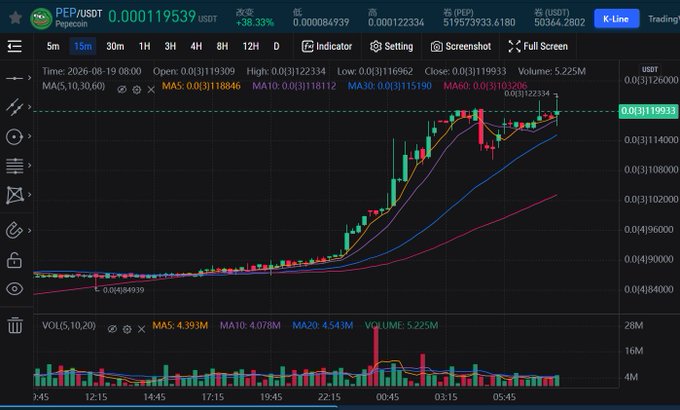Open chart Setting panel

391,46
